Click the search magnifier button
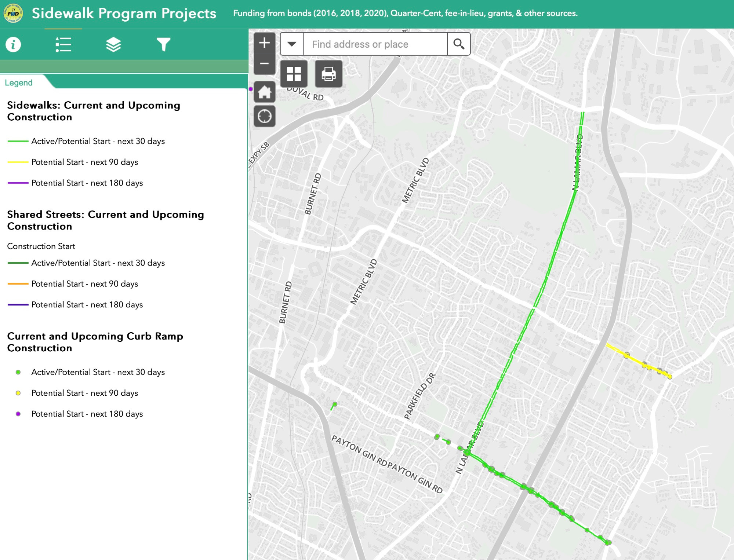Viewport: 734px width, 560px height. click(x=459, y=44)
